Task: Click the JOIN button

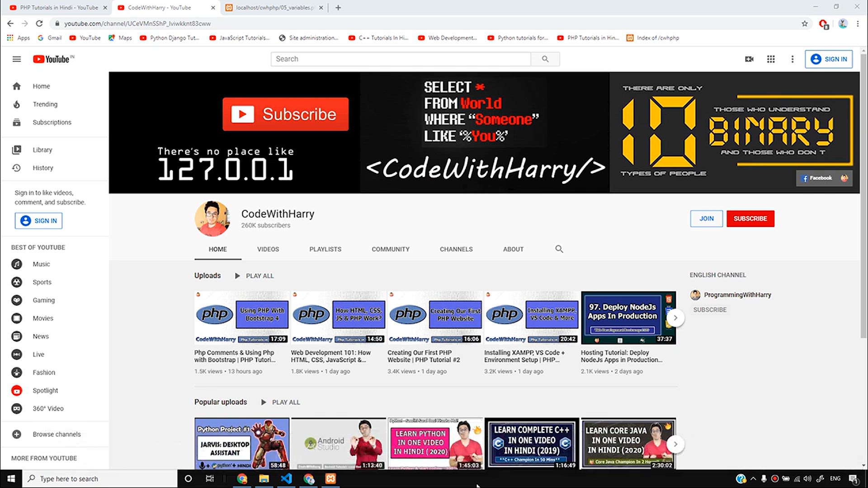Action: [707, 219]
